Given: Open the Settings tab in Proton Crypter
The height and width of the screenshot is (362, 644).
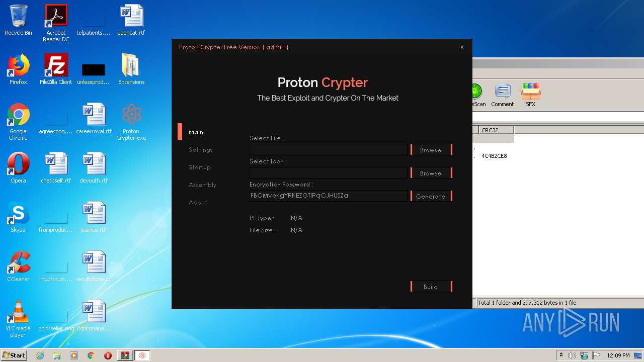Looking at the screenshot, I should coord(201,150).
